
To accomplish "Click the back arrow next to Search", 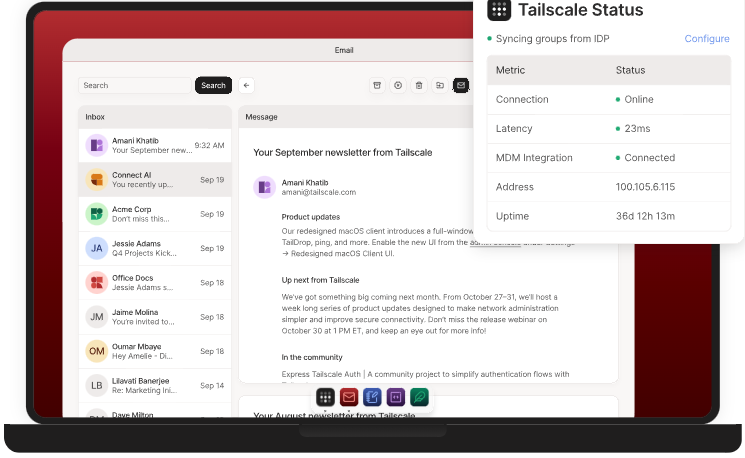I will point(246,86).
